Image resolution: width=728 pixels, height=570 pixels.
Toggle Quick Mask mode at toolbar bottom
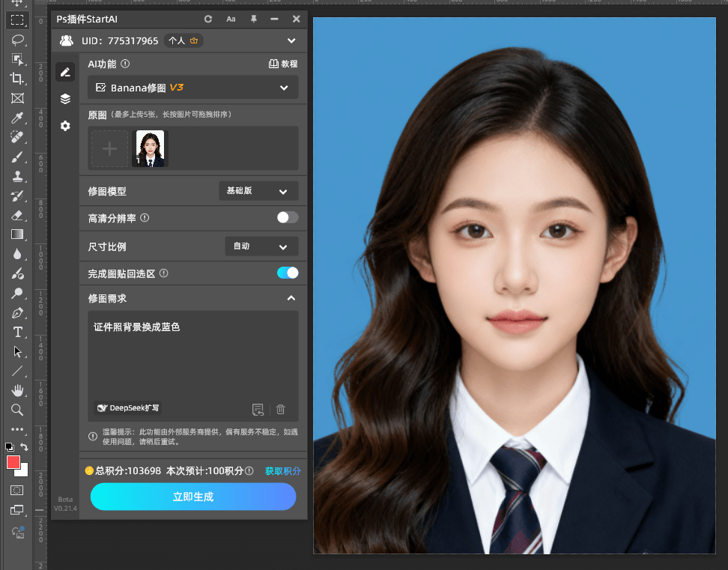(16, 491)
